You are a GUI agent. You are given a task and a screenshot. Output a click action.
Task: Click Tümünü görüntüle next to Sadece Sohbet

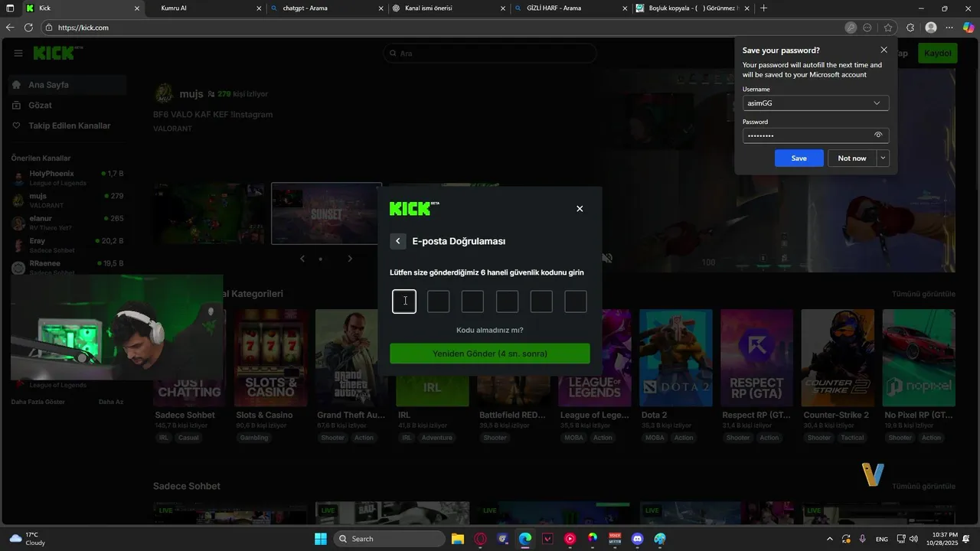click(923, 486)
